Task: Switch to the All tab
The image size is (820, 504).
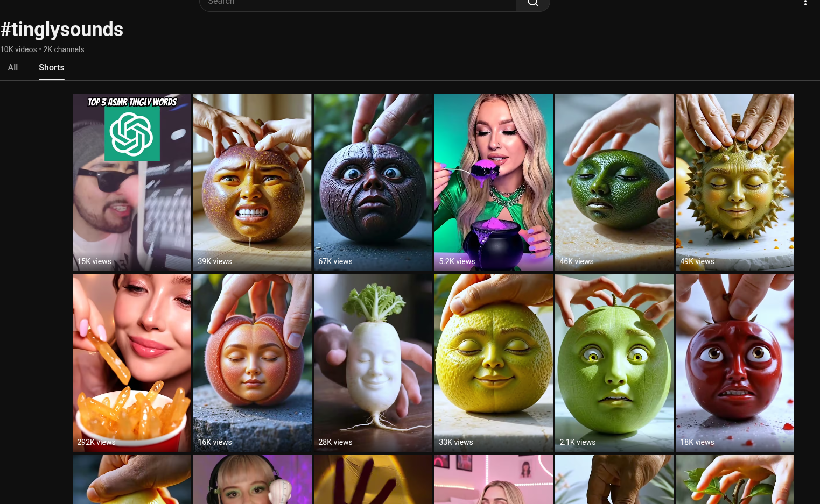Action: pos(13,67)
